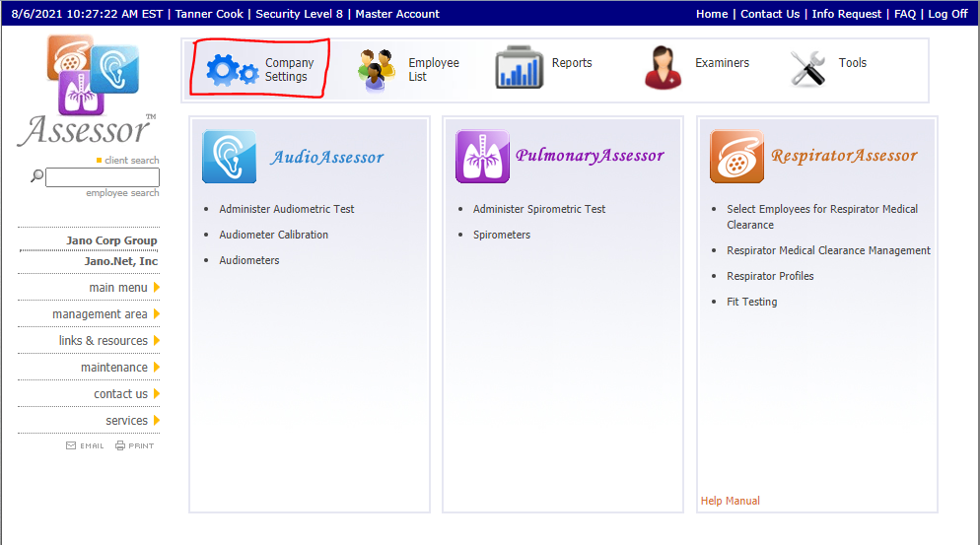Click Log Off
The image size is (980, 545).
tap(947, 14)
